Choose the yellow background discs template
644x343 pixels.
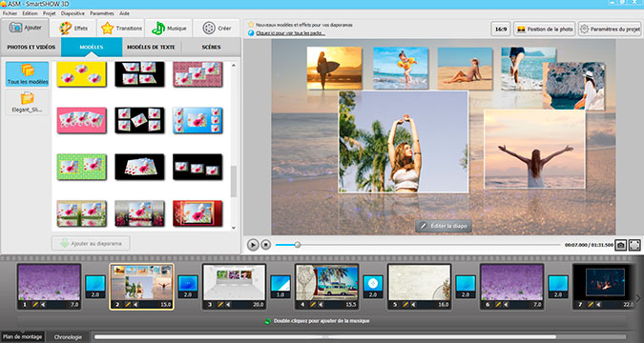pos(81,74)
